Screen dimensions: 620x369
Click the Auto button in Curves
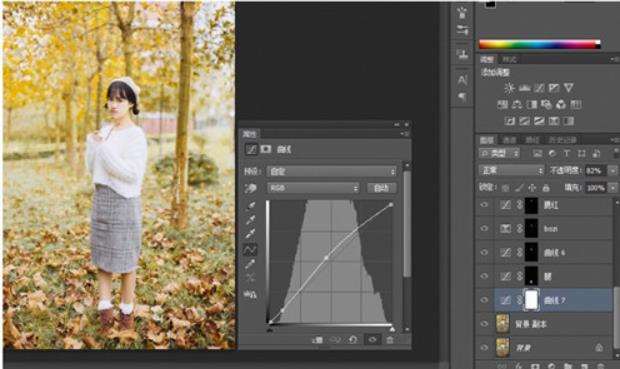point(382,188)
